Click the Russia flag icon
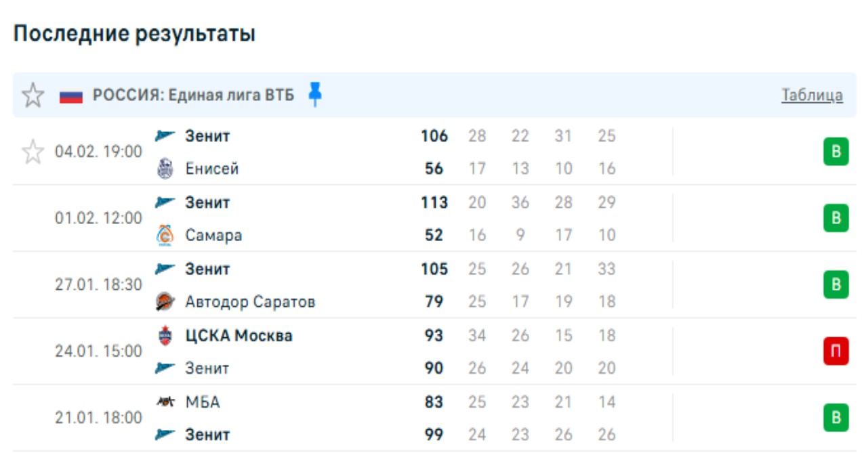 click(70, 95)
